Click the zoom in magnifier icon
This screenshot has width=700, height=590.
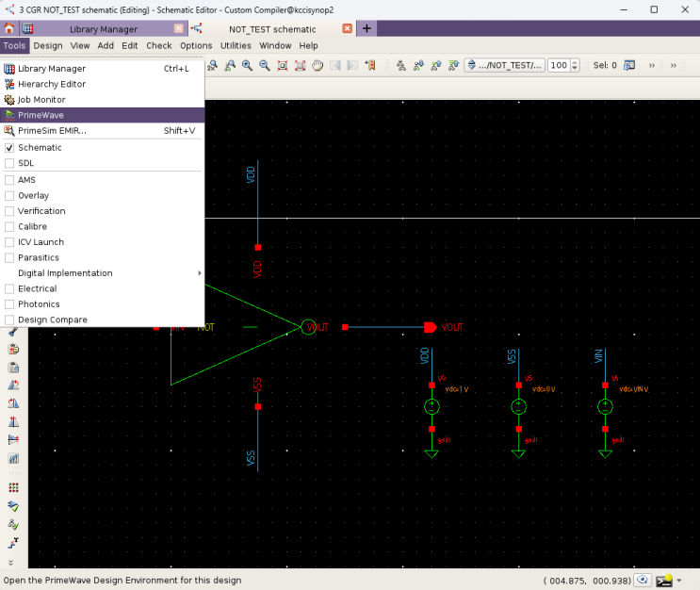click(247, 65)
